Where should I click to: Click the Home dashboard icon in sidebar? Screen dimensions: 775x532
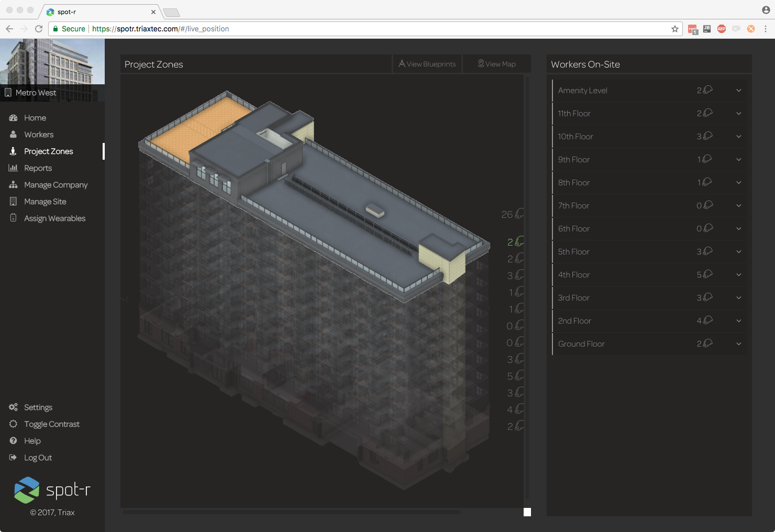coord(13,118)
